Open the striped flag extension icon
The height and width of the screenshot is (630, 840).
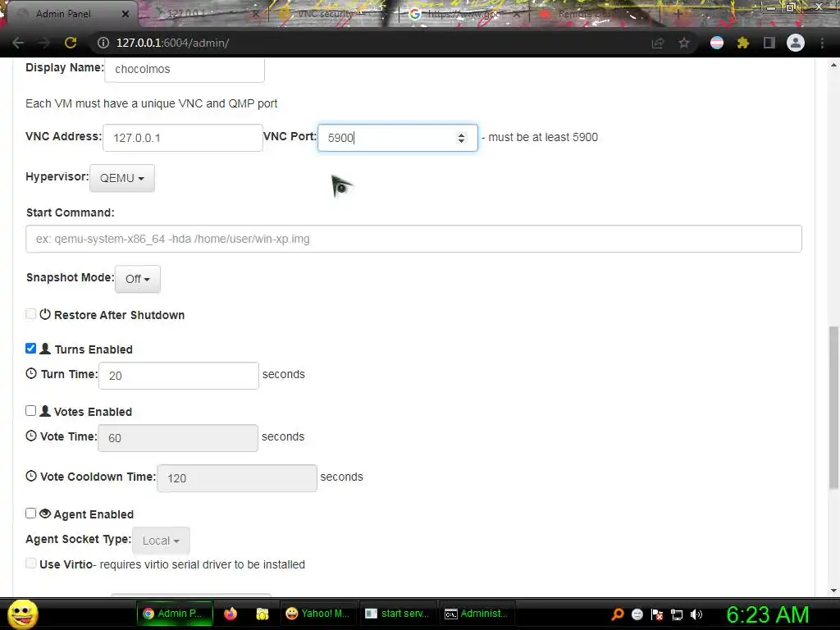pyautogui.click(x=717, y=43)
